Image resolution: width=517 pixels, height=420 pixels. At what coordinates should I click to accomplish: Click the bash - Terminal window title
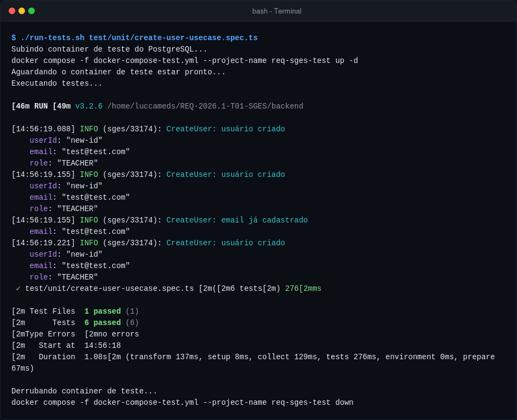pos(276,11)
